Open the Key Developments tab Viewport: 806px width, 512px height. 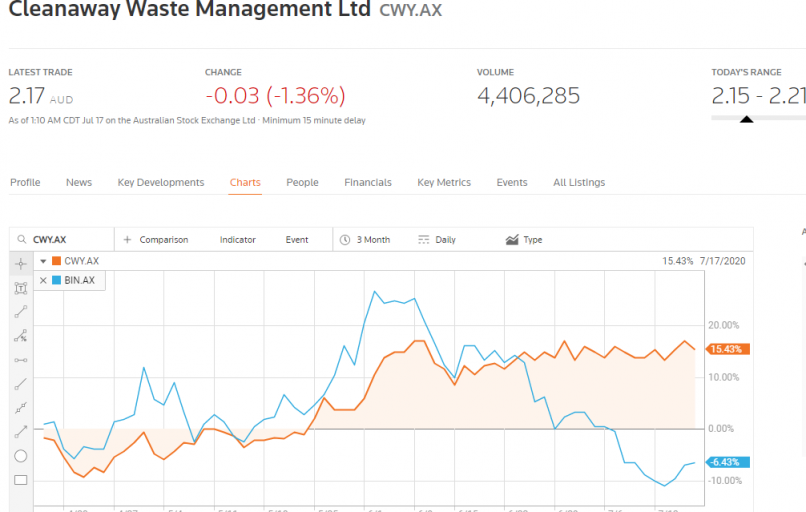pos(161,183)
